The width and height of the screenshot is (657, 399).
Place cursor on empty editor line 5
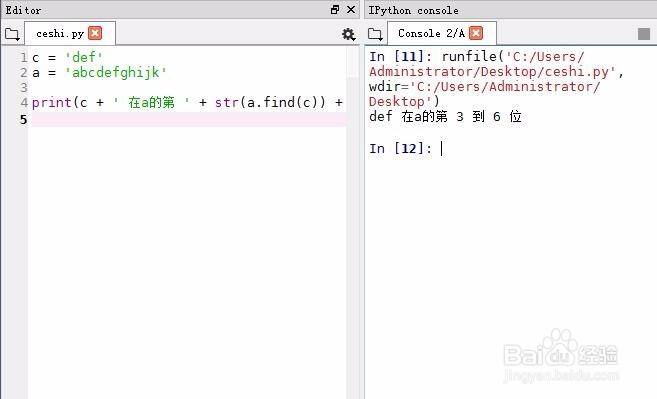click(x=189, y=119)
